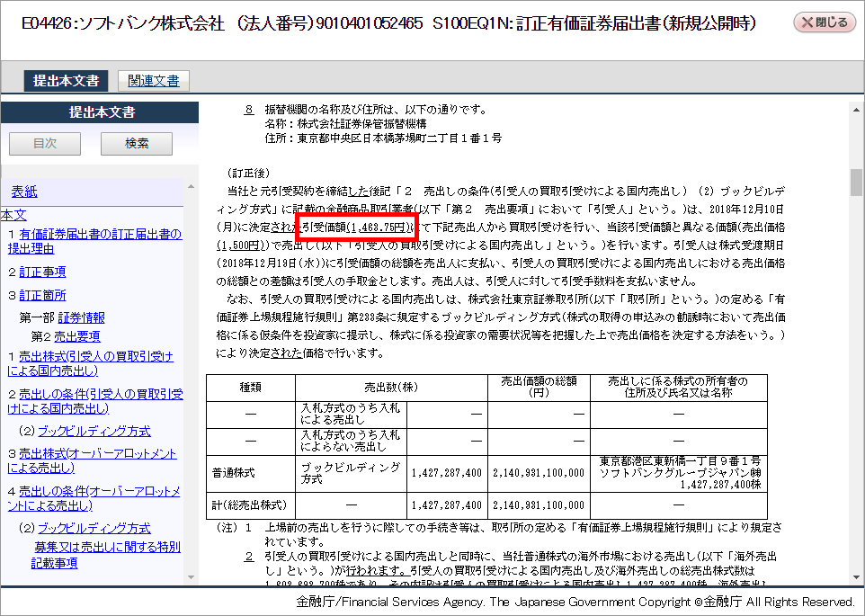The image size is (865, 616).
Task: Click the ブックビルディング方式 table cell
Action: [x=351, y=473]
